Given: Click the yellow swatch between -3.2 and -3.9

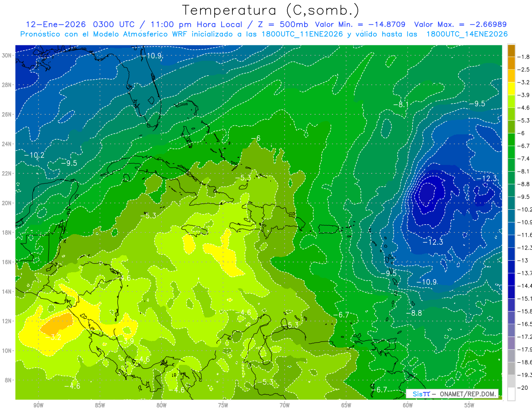Looking at the screenshot, I should click(511, 89).
